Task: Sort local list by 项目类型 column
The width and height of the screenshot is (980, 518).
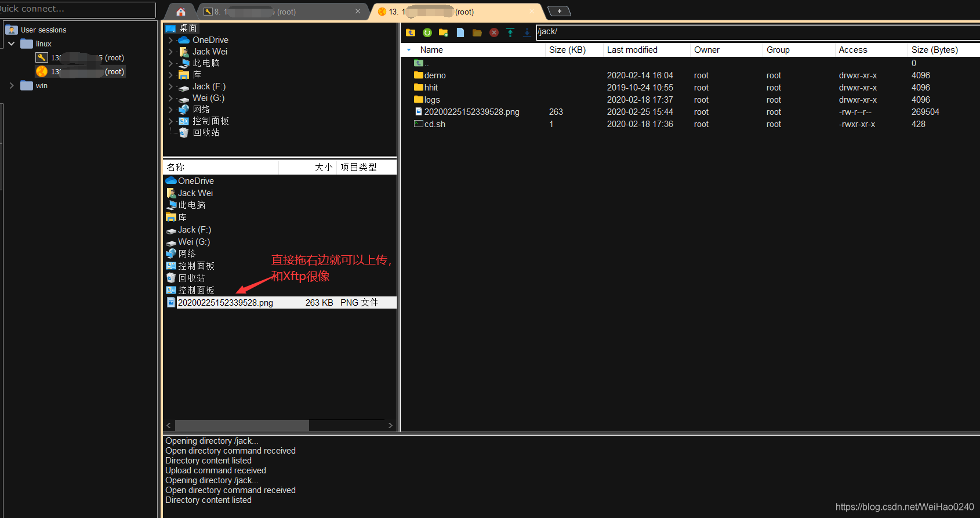Action: [366, 167]
